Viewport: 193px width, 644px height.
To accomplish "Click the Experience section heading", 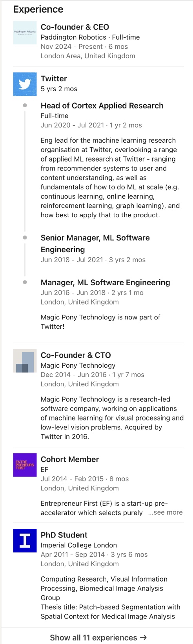I will pyautogui.click(x=38, y=9).
